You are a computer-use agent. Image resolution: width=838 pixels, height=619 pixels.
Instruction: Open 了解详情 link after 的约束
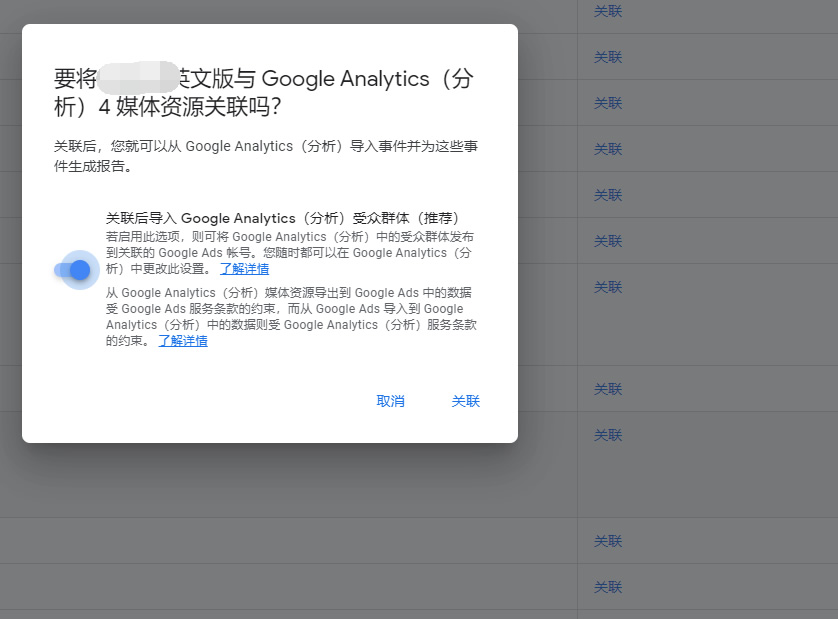183,341
